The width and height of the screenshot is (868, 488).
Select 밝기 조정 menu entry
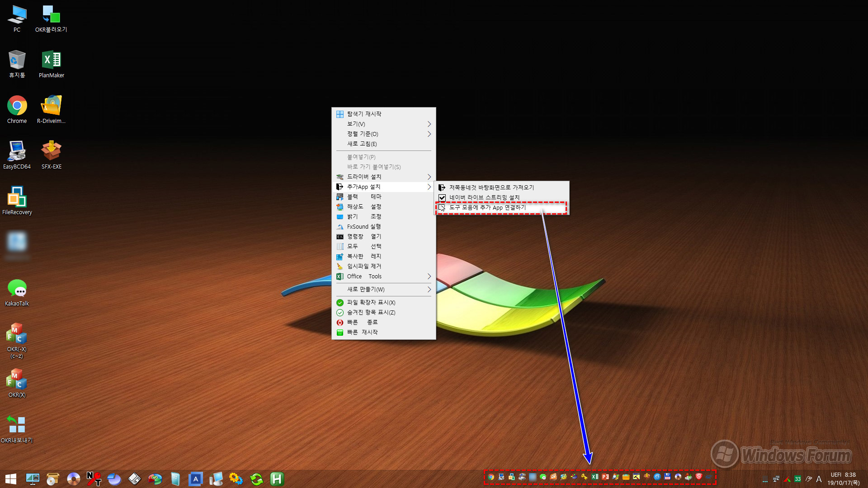click(x=383, y=216)
